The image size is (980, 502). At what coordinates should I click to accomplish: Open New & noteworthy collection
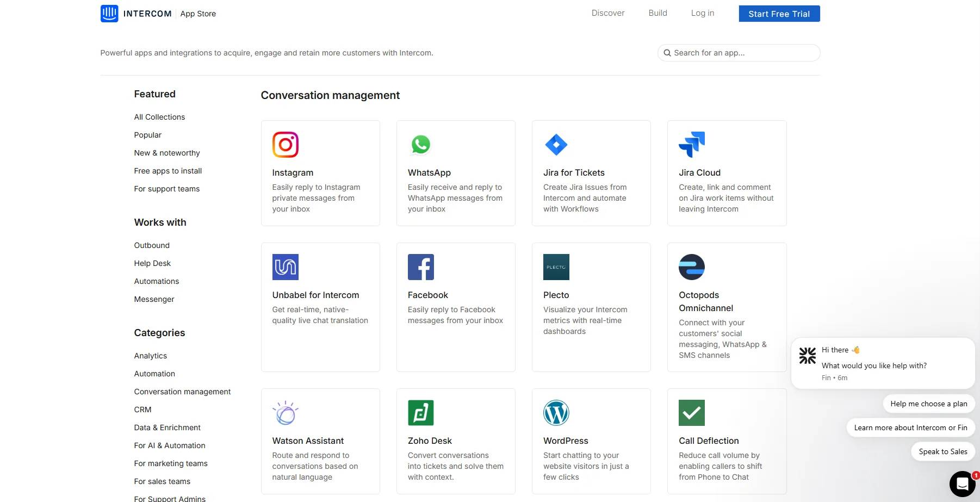[x=167, y=153]
